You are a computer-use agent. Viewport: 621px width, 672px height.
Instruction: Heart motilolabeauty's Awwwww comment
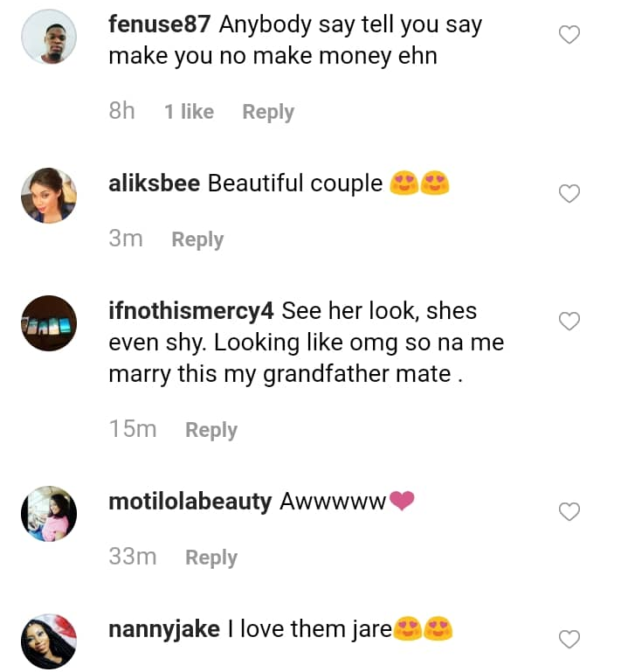click(569, 512)
